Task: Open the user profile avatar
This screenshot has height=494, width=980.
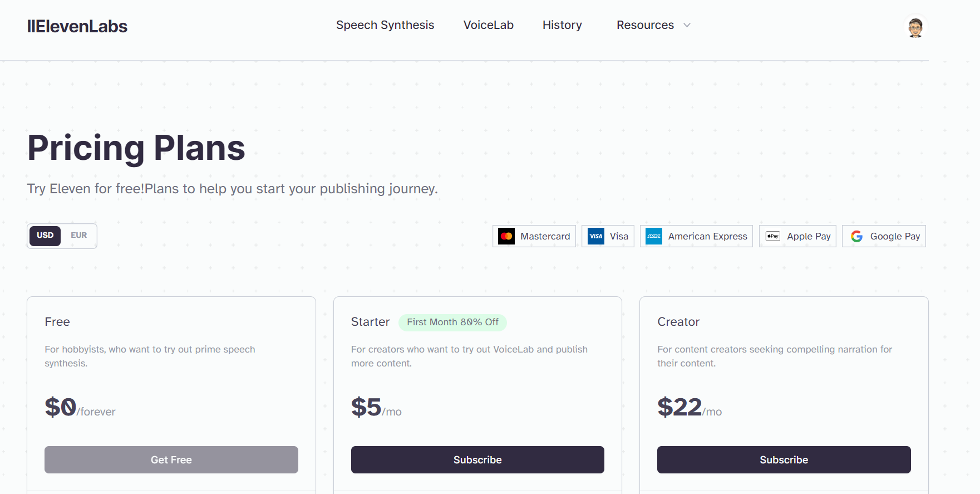Action: click(x=915, y=27)
